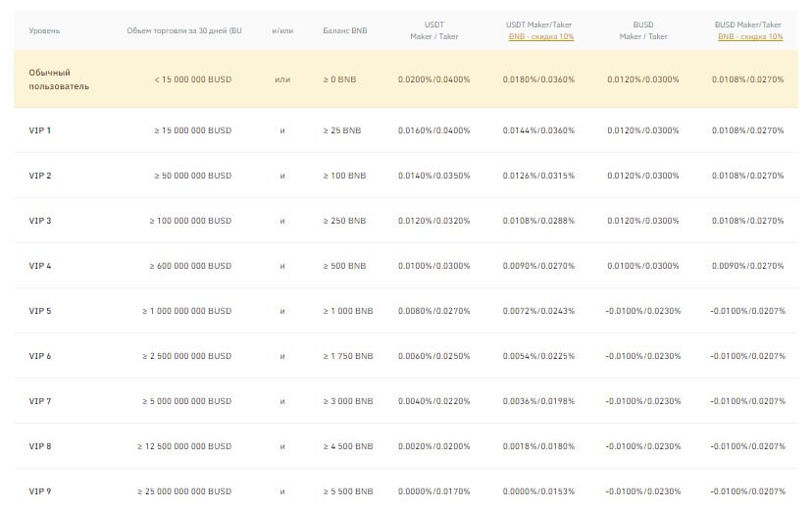The height and width of the screenshot is (513, 812).
Task: Select the VIP 6 level label
Action: coord(40,356)
